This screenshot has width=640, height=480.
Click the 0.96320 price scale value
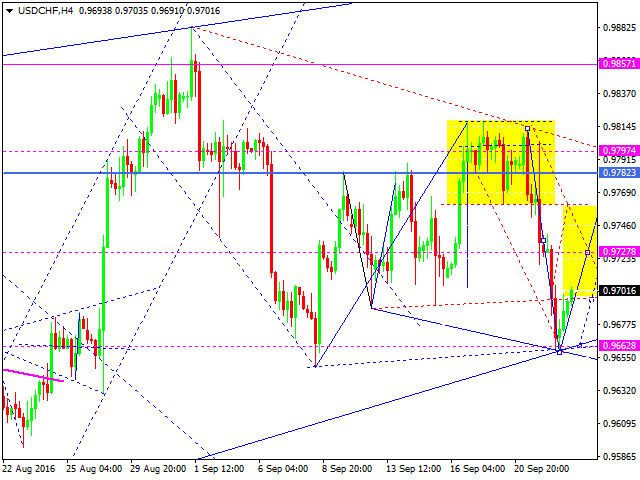coord(619,391)
